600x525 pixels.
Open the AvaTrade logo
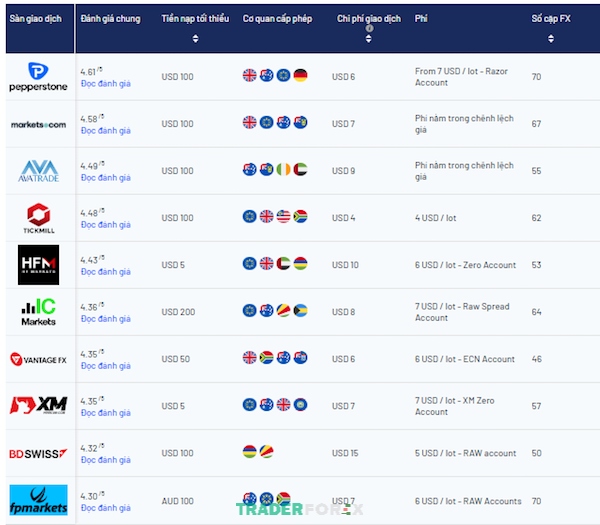tap(38, 171)
